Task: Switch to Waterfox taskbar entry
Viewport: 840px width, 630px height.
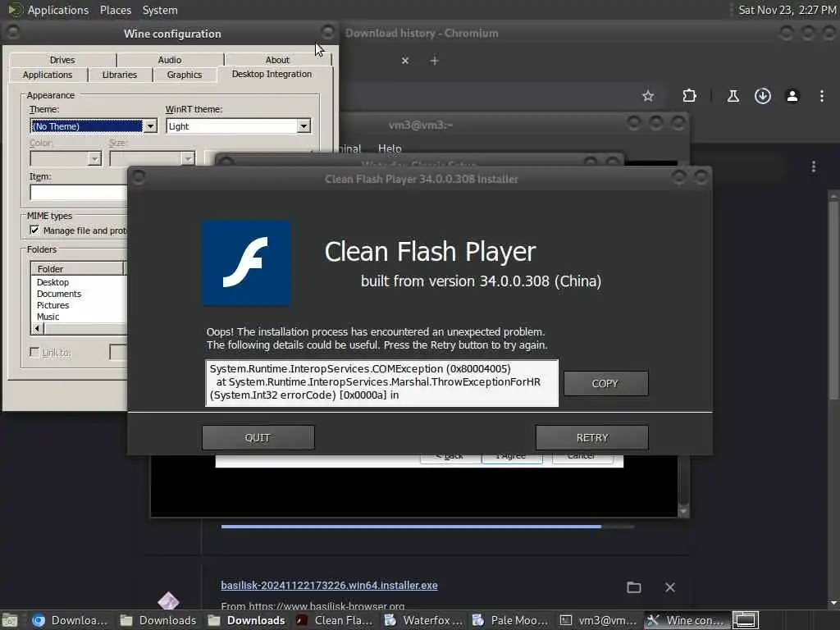Action: 423,620
